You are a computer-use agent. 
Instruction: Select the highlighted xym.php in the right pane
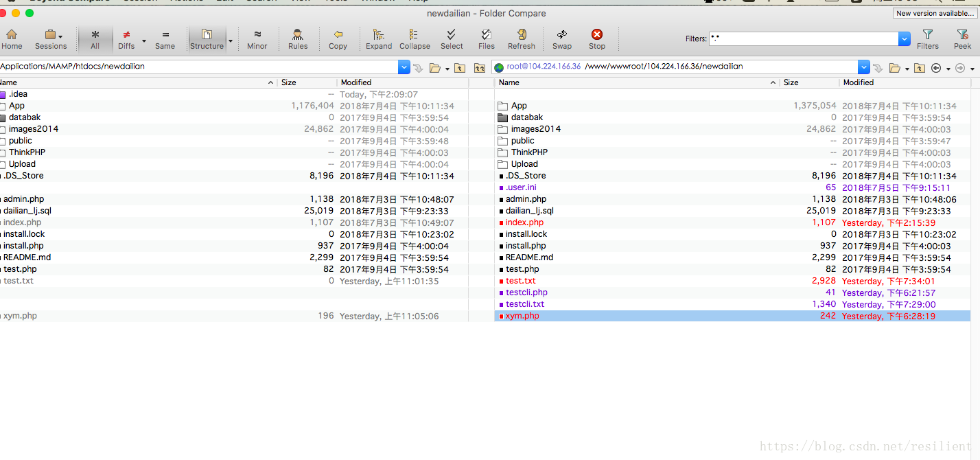click(x=522, y=316)
